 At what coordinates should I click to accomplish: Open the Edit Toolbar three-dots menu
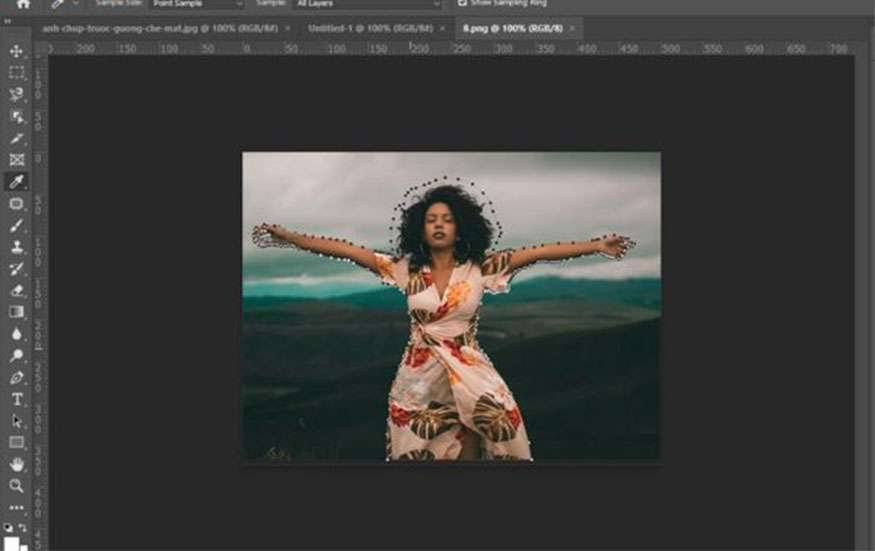pos(16,507)
